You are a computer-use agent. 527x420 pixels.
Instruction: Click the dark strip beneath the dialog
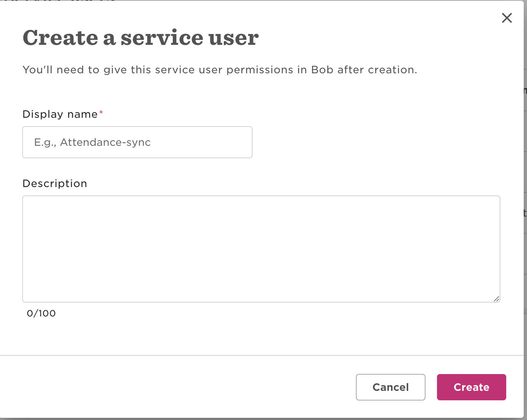(262, 419)
